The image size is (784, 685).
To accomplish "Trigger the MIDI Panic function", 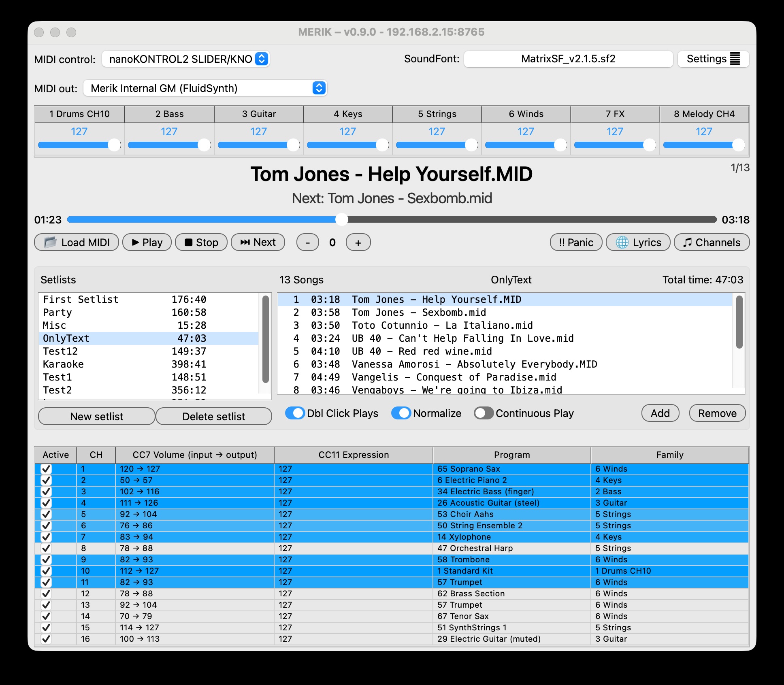I will (x=575, y=242).
